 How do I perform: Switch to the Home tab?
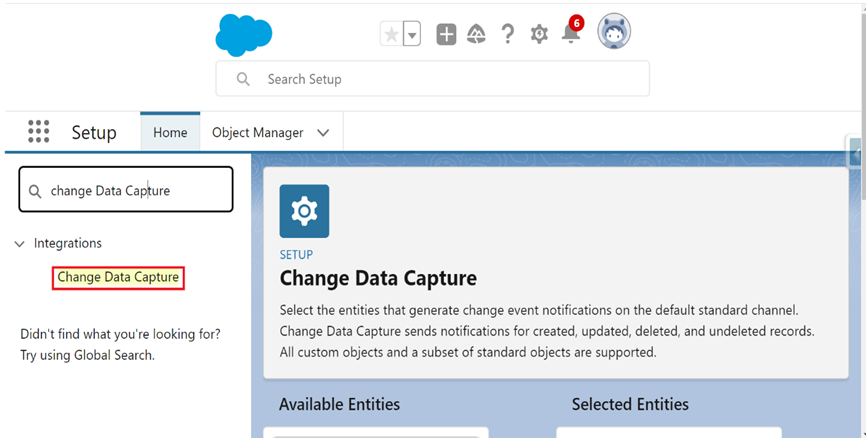[x=170, y=133]
